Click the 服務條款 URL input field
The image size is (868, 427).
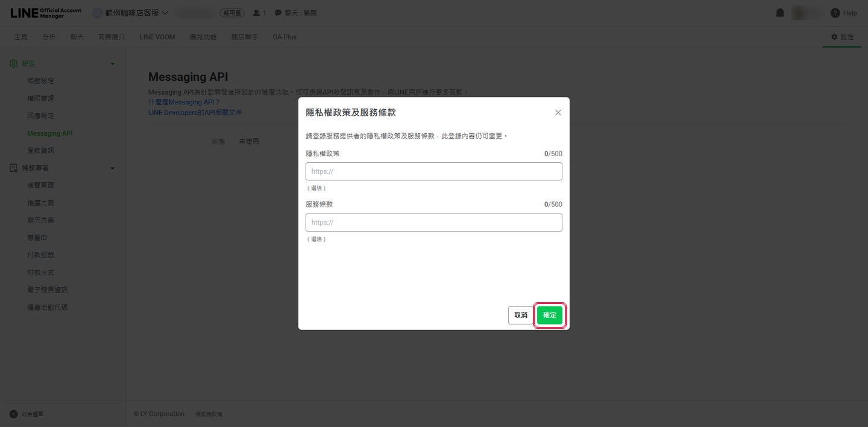pyautogui.click(x=434, y=223)
